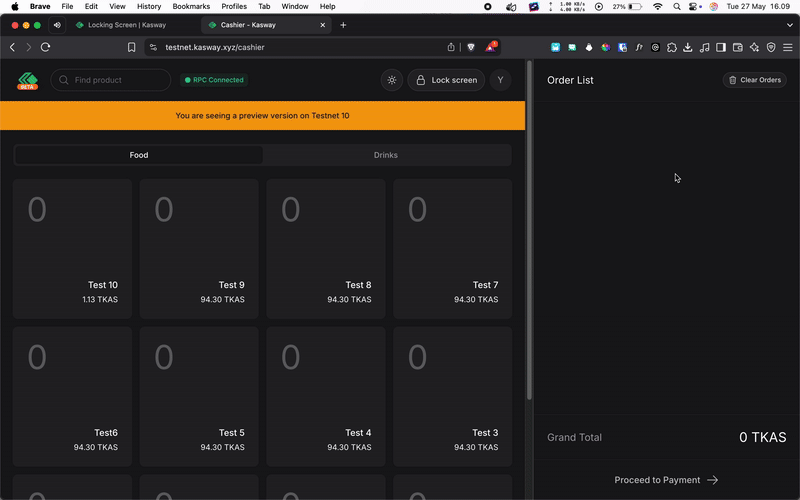Add Test 4 product to the order
The height and width of the screenshot is (500, 800).
326,397
